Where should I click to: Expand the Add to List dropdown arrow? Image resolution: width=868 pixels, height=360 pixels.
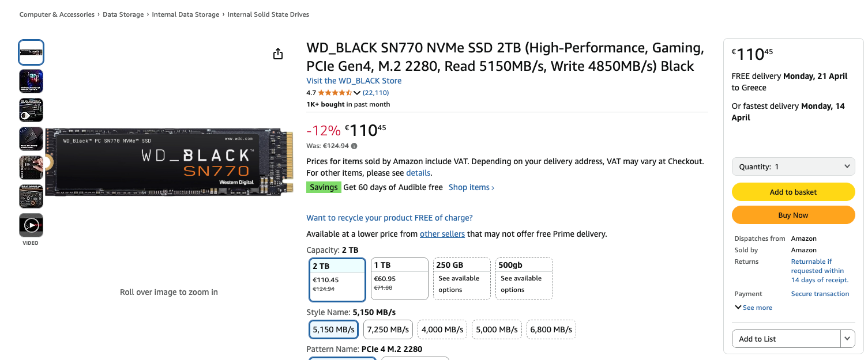[847, 339]
